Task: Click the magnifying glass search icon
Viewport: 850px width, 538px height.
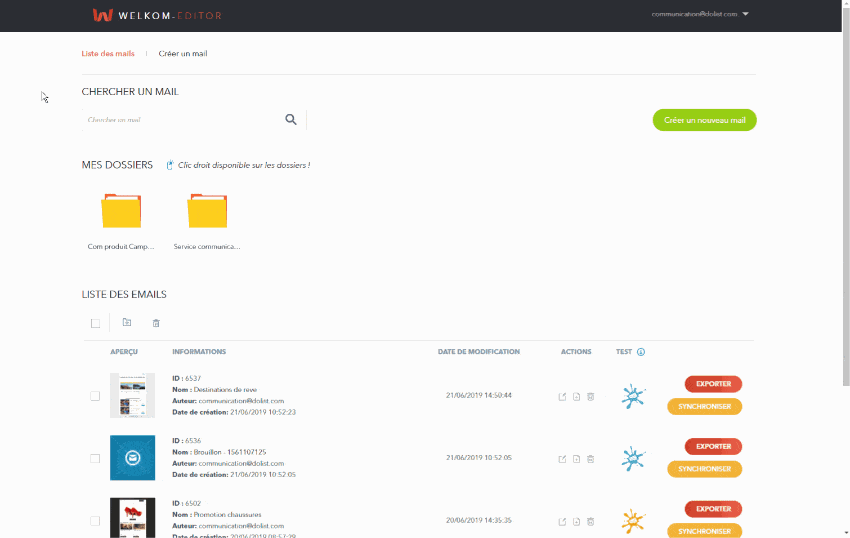Action: click(x=291, y=119)
